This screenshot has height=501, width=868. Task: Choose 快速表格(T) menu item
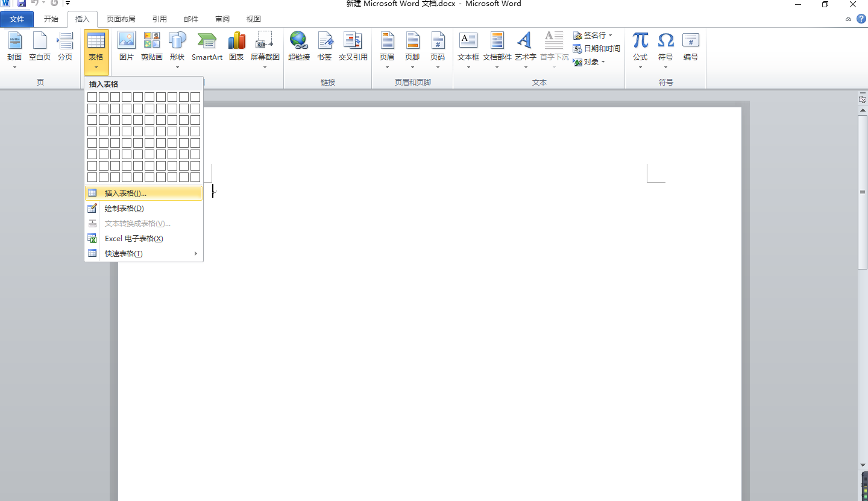click(x=143, y=253)
